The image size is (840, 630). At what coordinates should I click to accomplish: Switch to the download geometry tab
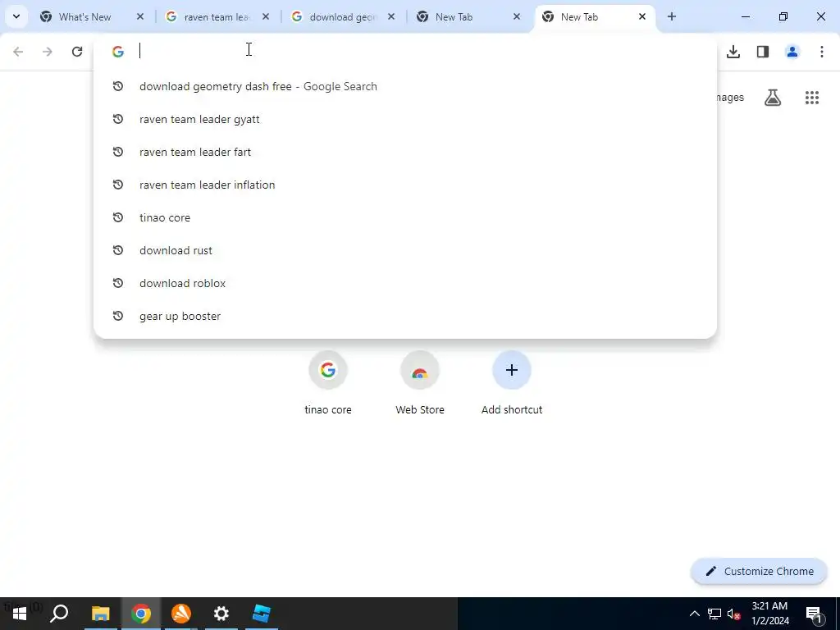pyautogui.click(x=342, y=17)
